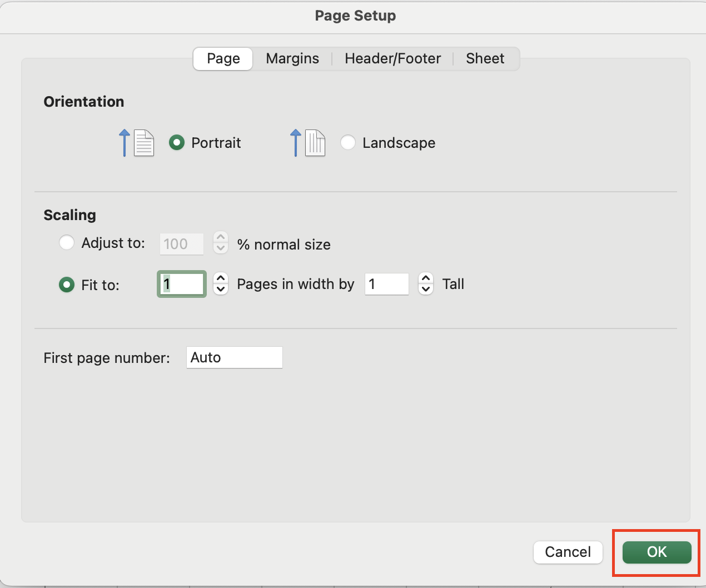The image size is (706, 588).
Task: Switch to the Margins tab
Action: click(x=292, y=58)
